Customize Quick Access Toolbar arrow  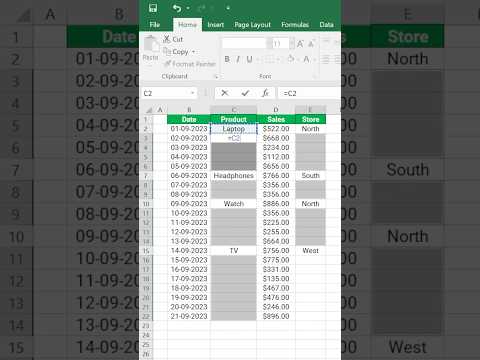click(x=228, y=8)
